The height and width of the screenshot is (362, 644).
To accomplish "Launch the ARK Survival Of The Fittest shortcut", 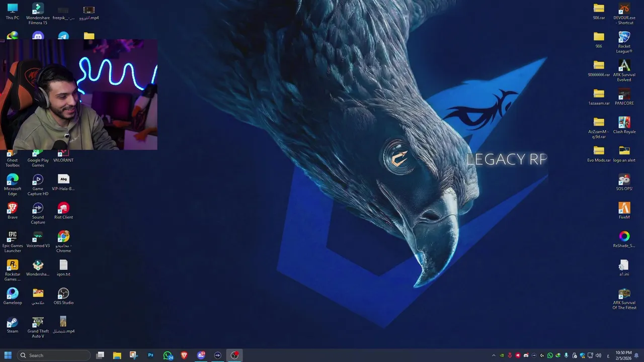I will pyautogui.click(x=624, y=299).
